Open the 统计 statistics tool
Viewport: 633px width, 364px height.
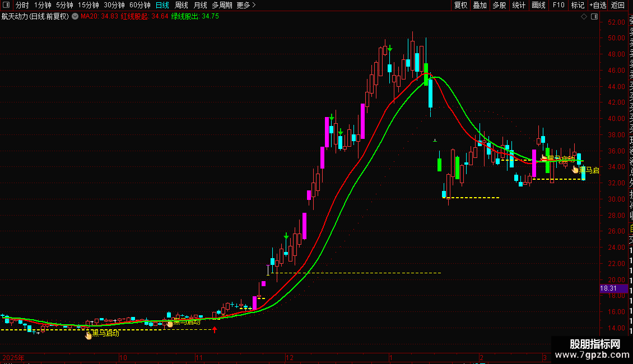519,5
